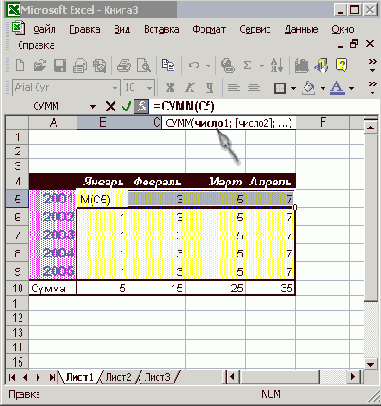Open the Формат menu
The width and height of the screenshot is (381, 406).
pos(209,30)
